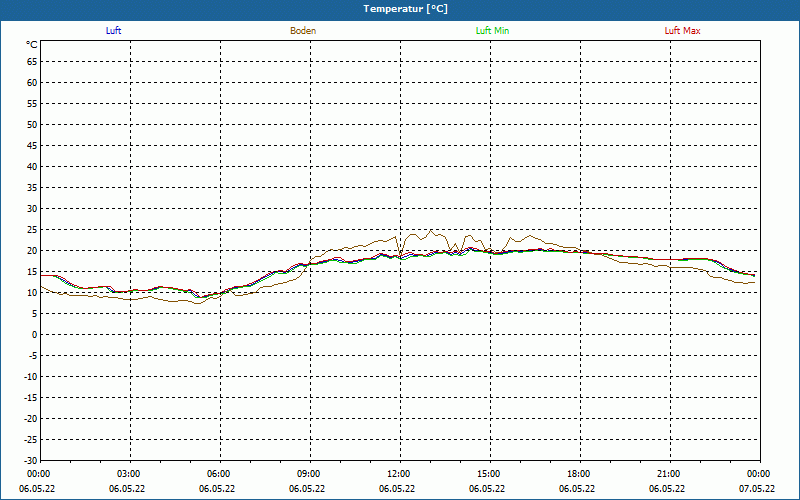This screenshot has height=500, width=800.
Task: Click the 06:00 time axis label
Action: [220, 474]
